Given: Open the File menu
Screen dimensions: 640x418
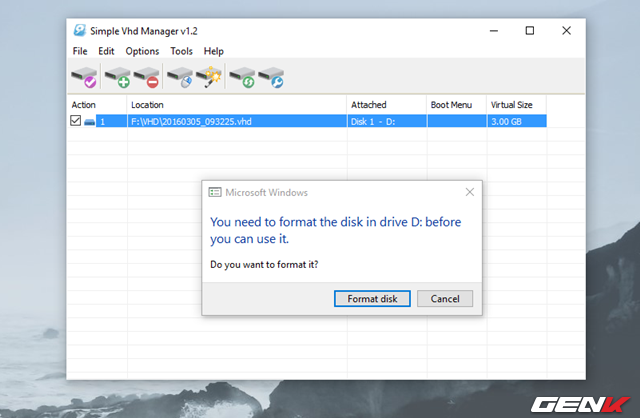Looking at the screenshot, I should [x=80, y=51].
